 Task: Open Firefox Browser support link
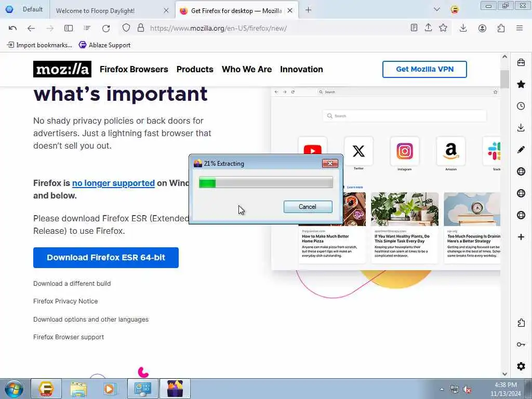(69, 337)
